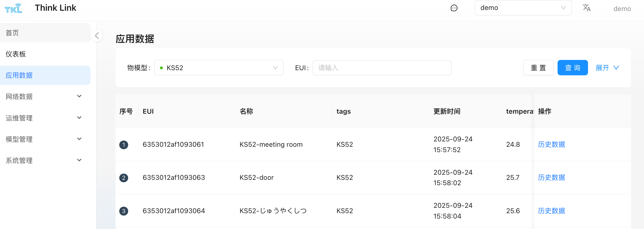Focus the EUI input field
644x229 pixels.
pos(381,68)
